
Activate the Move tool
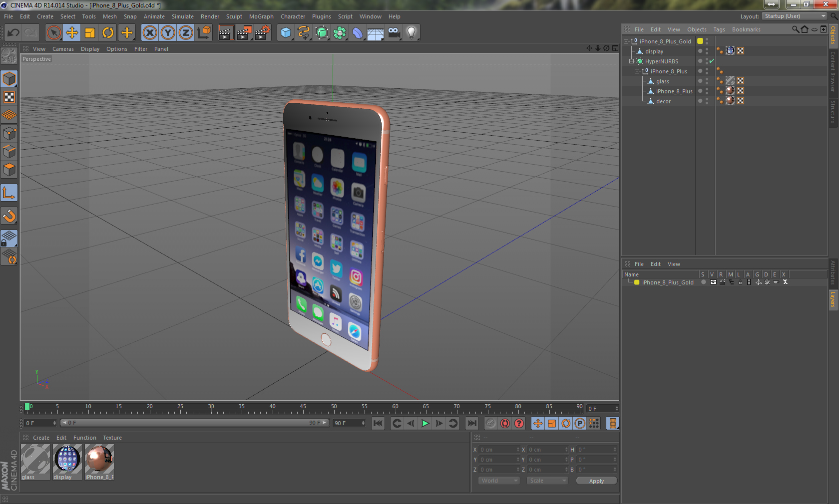72,33
